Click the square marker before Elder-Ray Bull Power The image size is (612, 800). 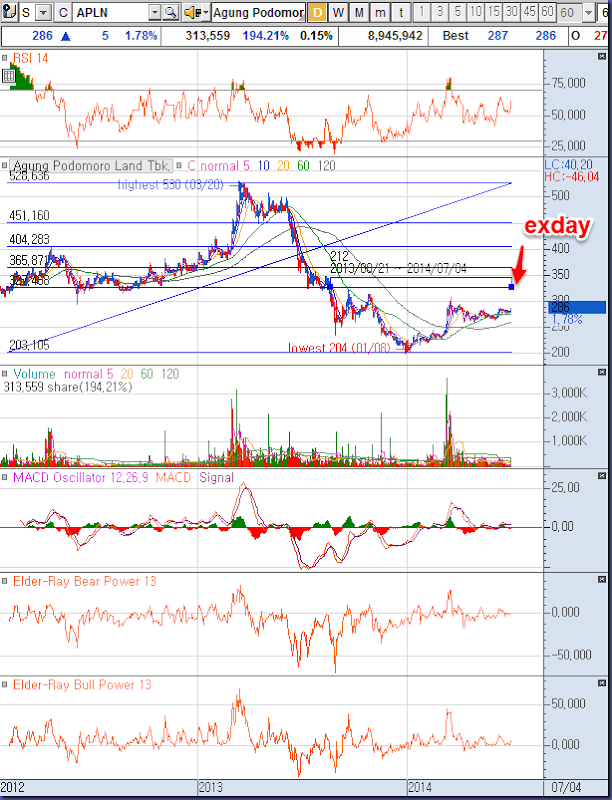[5, 685]
